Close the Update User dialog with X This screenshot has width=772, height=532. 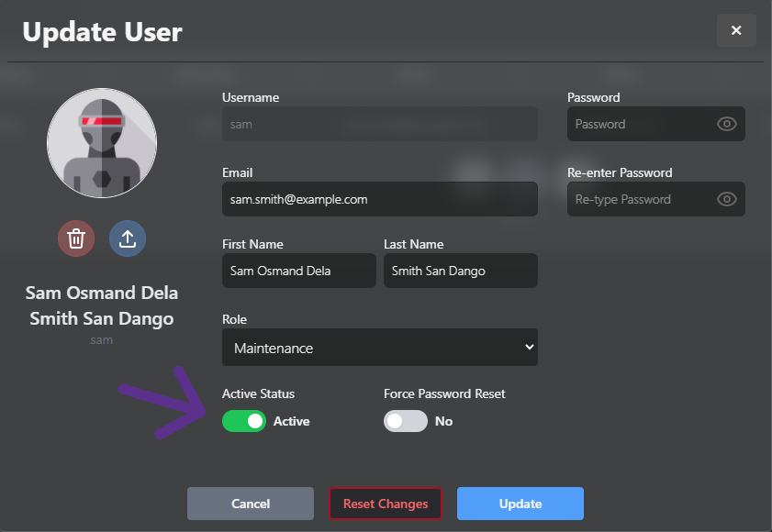(x=736, y=30)
